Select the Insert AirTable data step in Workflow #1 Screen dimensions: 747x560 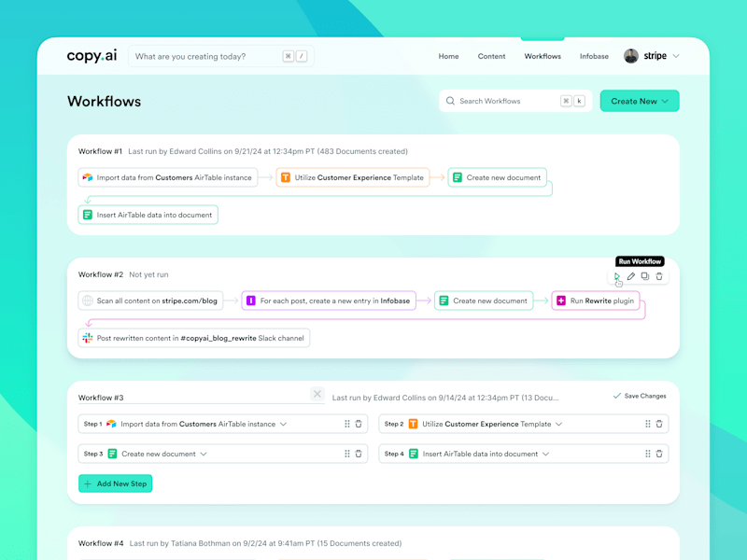(x=148, y=215)
